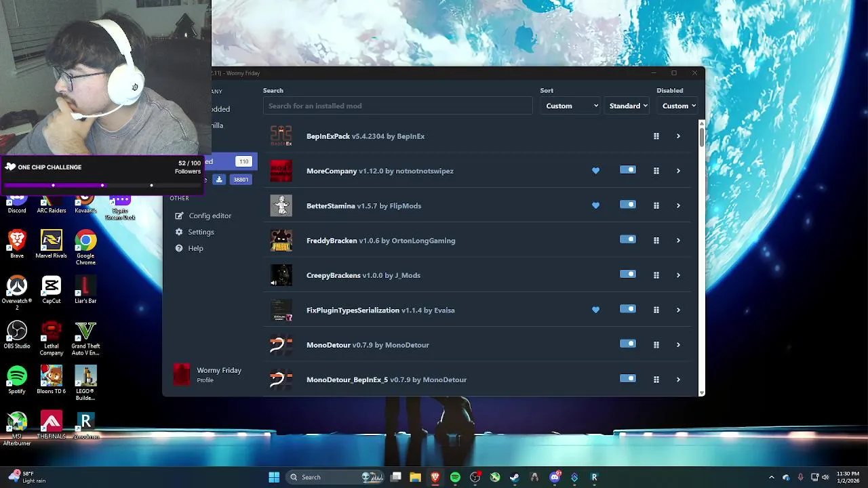The width and height of the screenshot is (868, 488).
Task: Disable the MonoDetour_BepInEx_5 mod toggle
Action: click(628, 379)
